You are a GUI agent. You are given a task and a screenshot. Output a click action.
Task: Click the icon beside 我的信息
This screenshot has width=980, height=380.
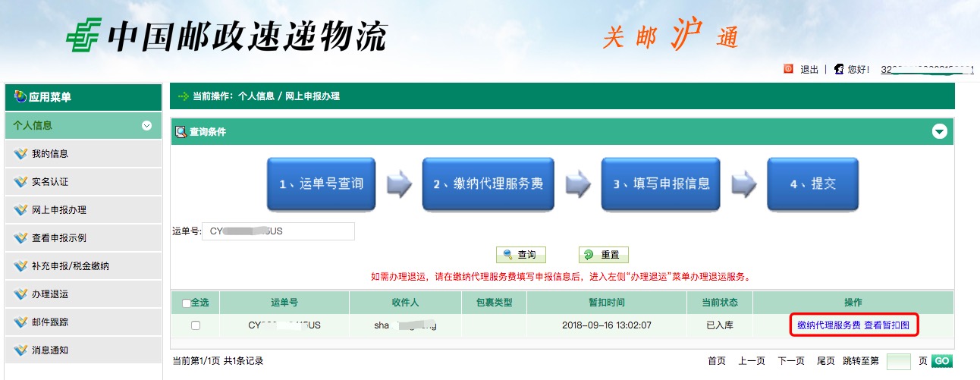20,154
